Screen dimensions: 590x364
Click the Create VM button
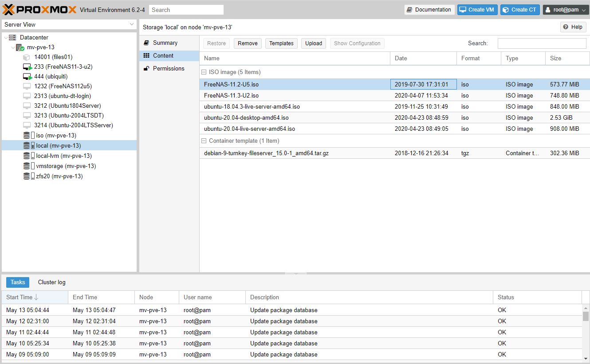(477, 10)
